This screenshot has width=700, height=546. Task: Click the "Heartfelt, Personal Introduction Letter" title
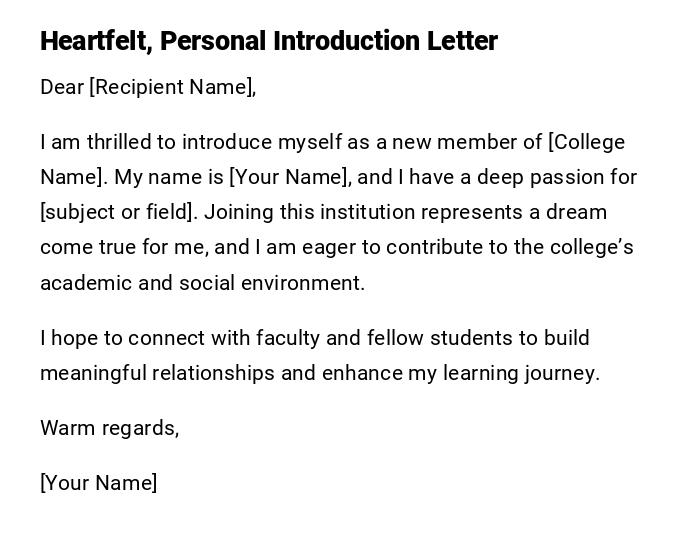pos(268,41)
